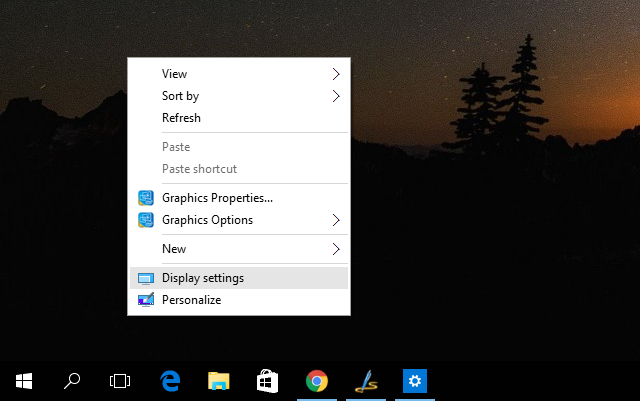This screenshot has height=401, width=640.
Task: Launch Microsoft Edge from taskbar
Action: tap(170, 381)
